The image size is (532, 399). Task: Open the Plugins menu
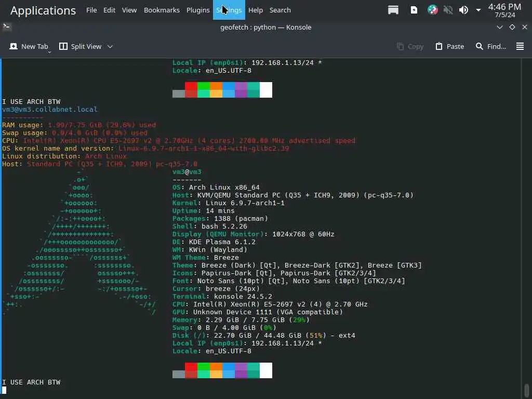point(198,10)
